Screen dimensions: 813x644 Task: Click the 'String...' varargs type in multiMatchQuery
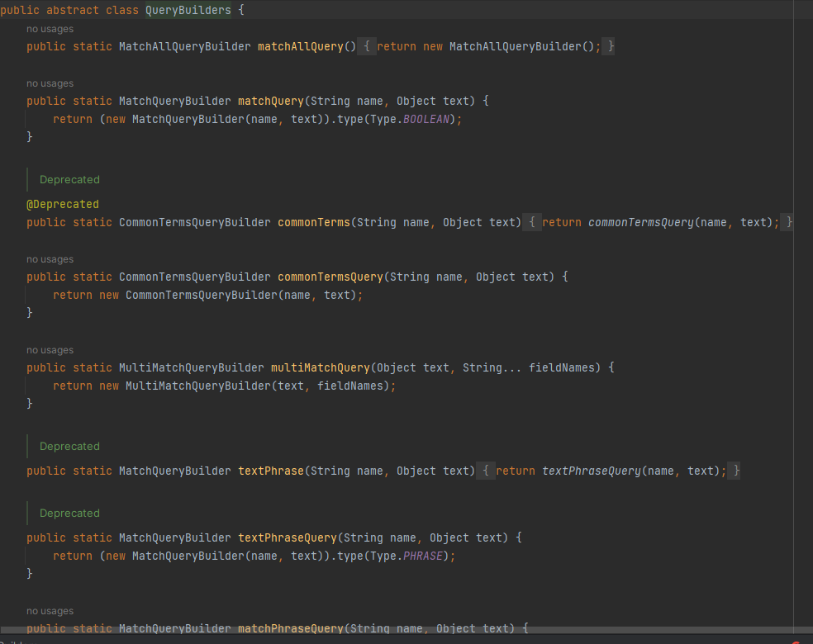click(492, 368)
